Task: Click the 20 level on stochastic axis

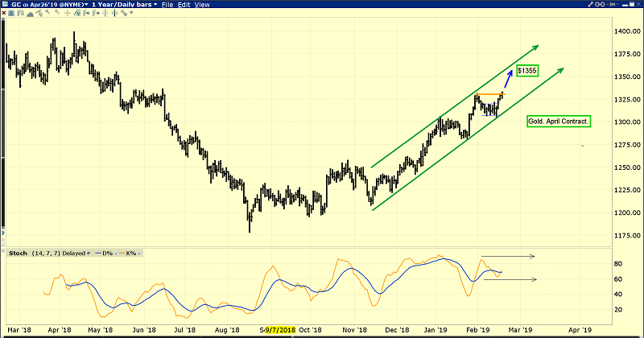Action: pyautogui.click(x=618, y=310)
